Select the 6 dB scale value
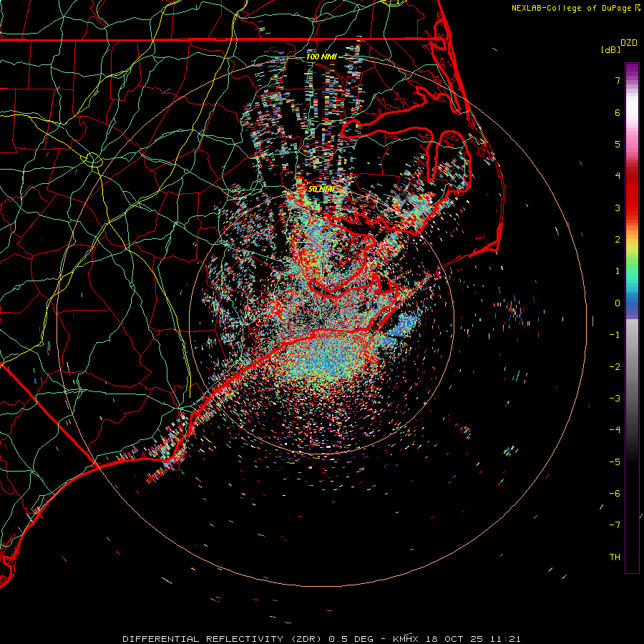Viewport: 644px width, 644px height. pyautogui.click(x=618, y=112)
